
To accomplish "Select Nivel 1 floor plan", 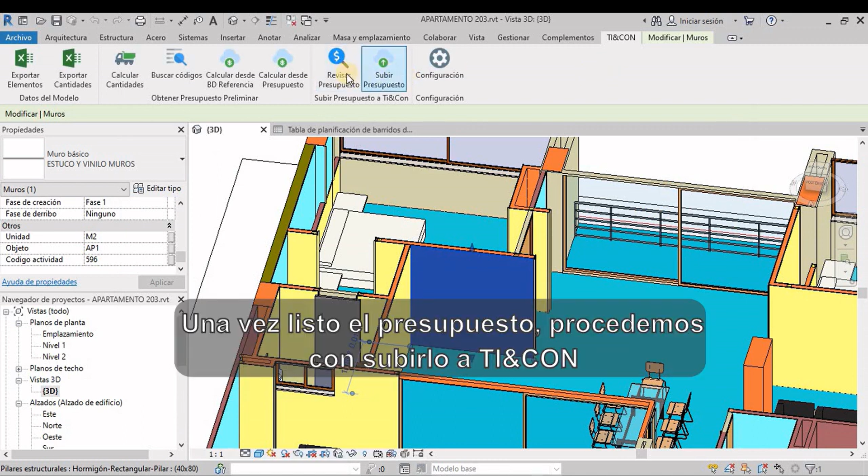I will pos(54,345).
